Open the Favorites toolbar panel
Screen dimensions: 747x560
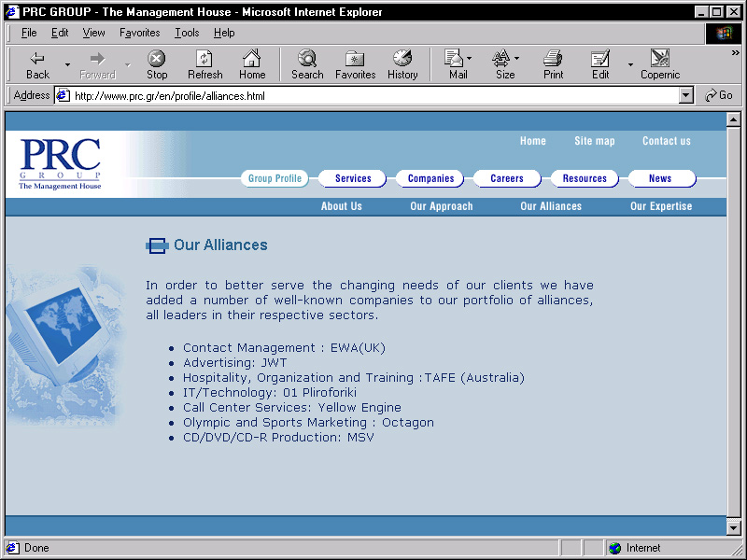[x=356, y=64]
